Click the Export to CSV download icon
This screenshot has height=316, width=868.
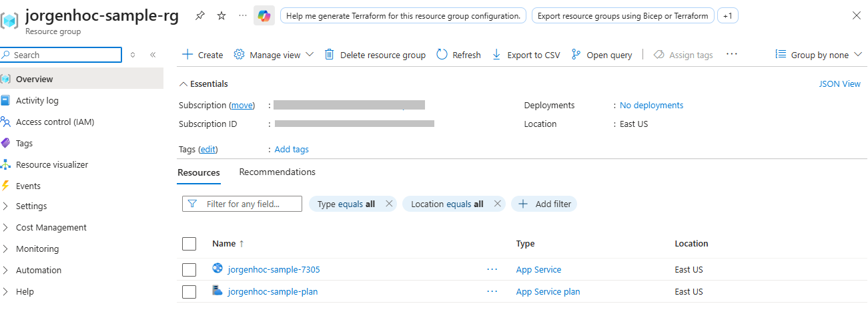[496, 55]
